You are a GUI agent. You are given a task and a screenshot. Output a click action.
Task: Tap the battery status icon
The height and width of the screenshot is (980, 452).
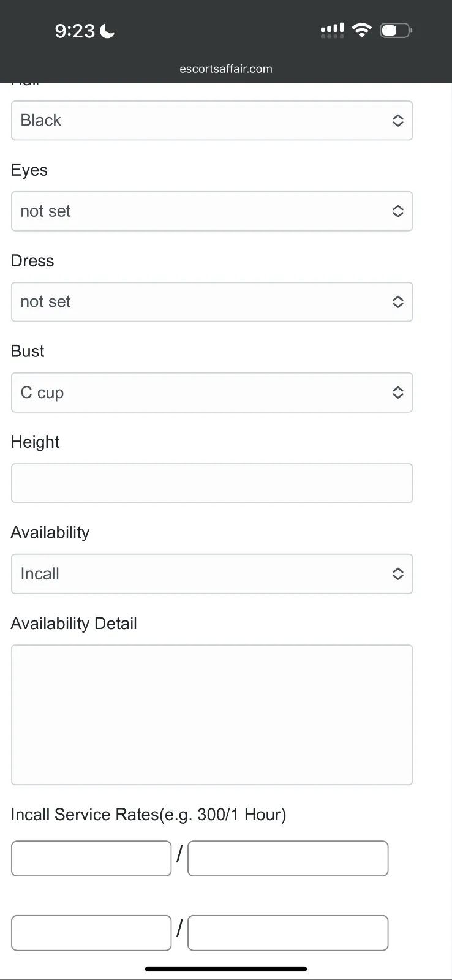click(396, 30)
